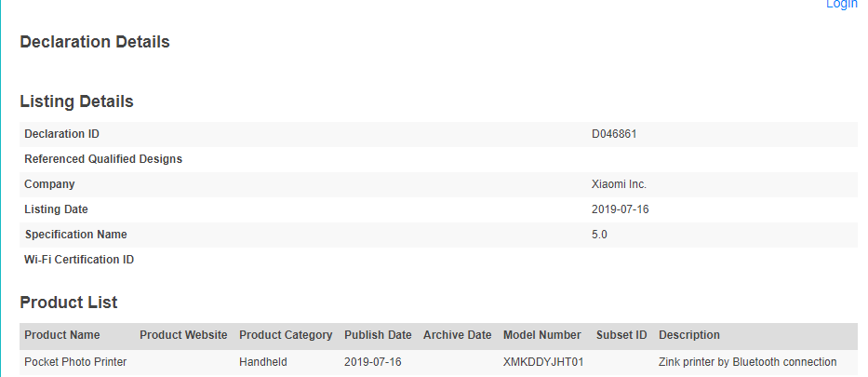Image resolution: width=868 pixels, height=377 pixels.
Task: Click the Listing Date value 2019-07-16
Action: pos(620,209)
